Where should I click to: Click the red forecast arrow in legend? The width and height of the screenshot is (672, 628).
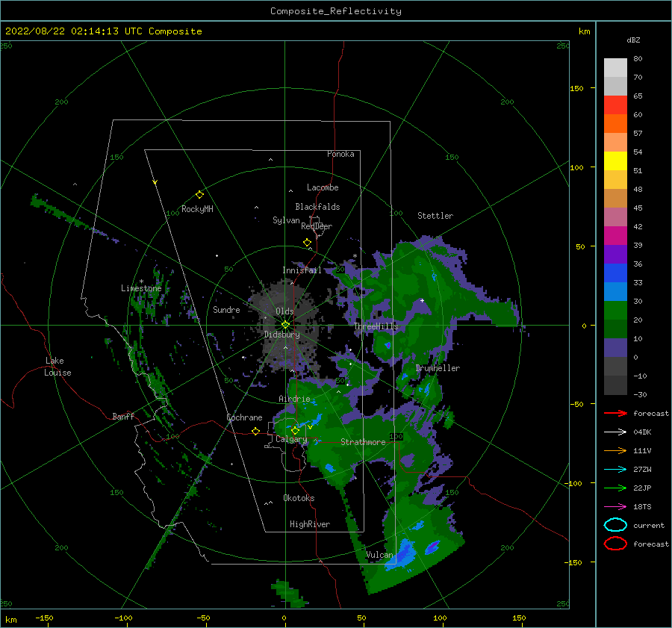pos(615,413)
